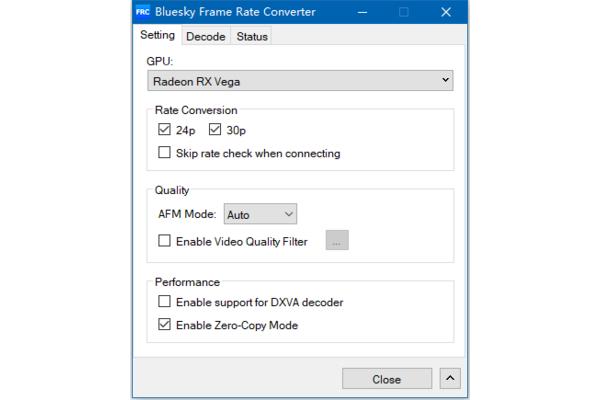Open the Video Quality Filter options button
The height and width of the screenshot is (400, 600).
(x=337, y=240)
